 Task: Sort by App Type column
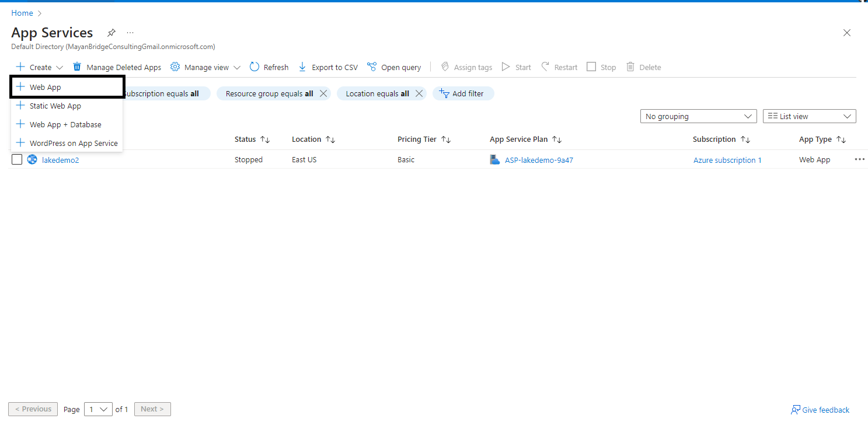click(822, 139)
